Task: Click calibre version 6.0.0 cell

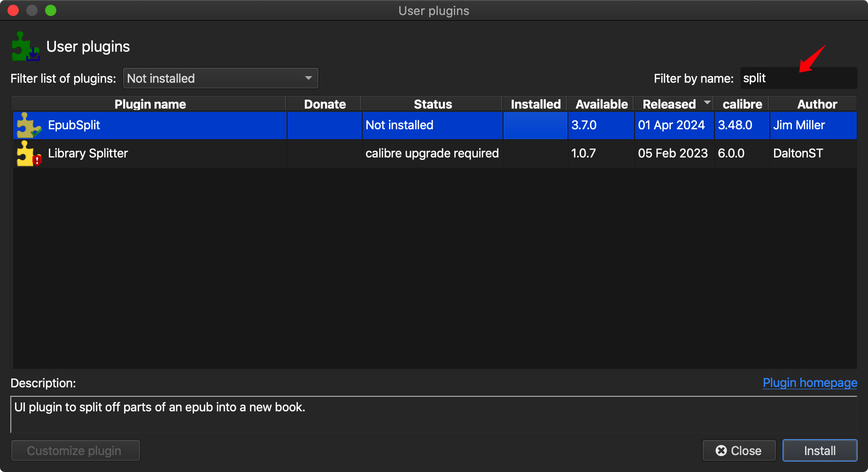Action: click(x=742, y=153)
